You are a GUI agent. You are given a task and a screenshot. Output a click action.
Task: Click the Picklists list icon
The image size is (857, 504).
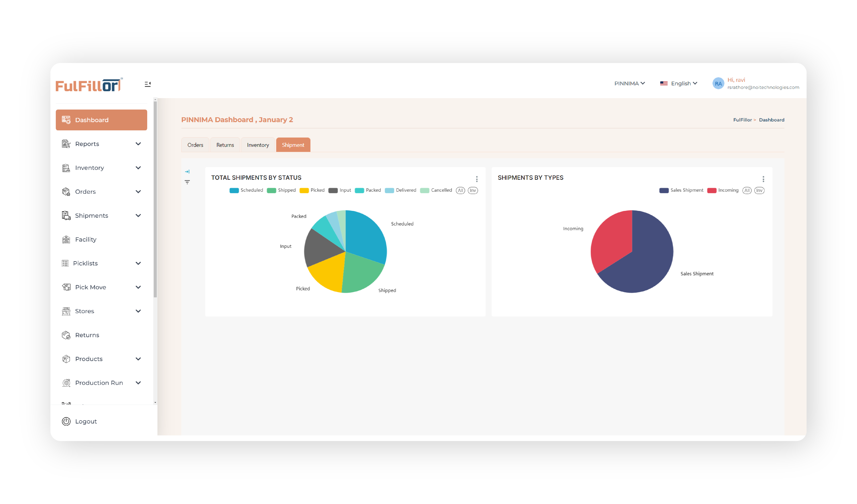[x=65, y=263]
